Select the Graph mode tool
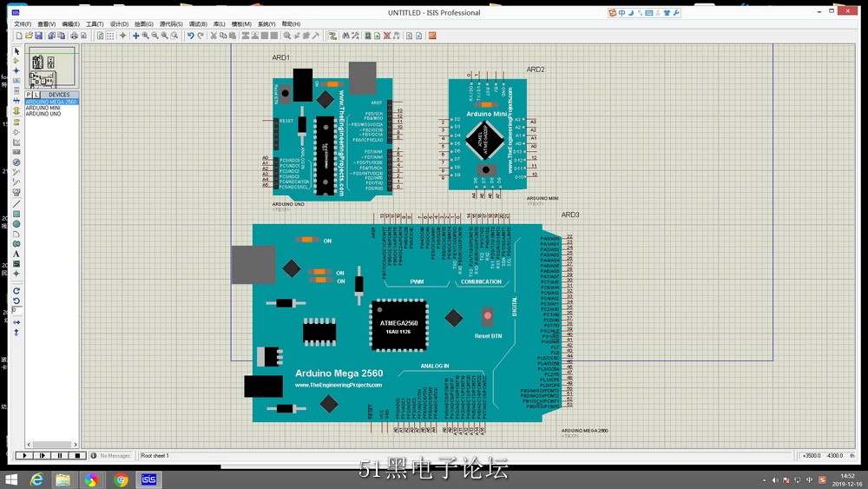This screenshot has width=868, height=489. [16, 142]
